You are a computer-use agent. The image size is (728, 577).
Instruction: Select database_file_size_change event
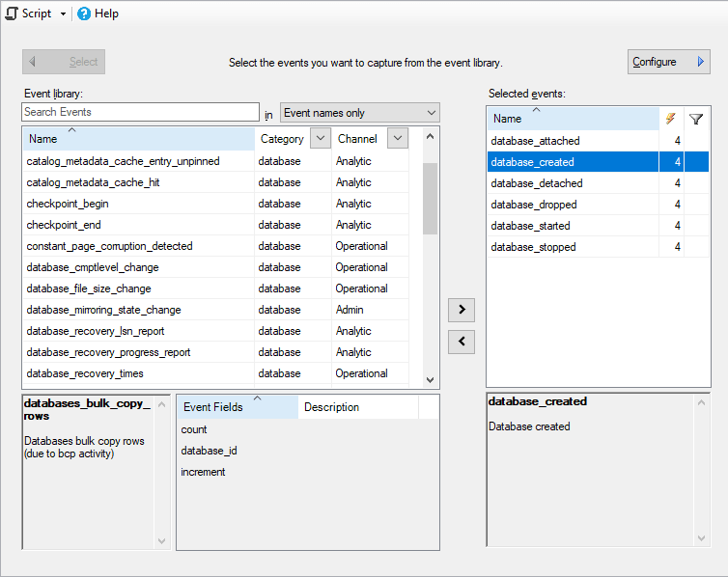point(138,288)
